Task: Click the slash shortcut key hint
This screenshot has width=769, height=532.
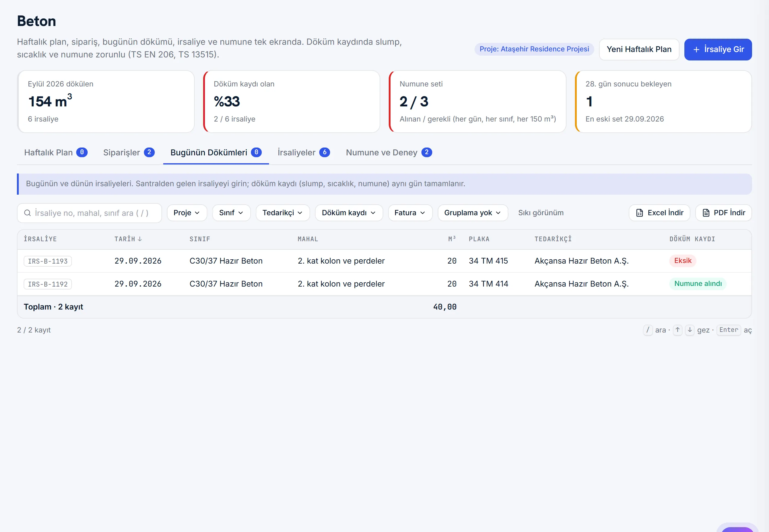Action: coord(648,330)
